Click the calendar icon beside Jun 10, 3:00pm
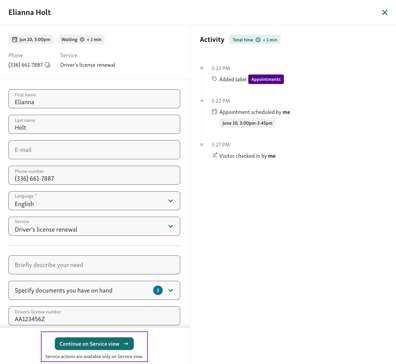396x364 pixels. [14, 39]
